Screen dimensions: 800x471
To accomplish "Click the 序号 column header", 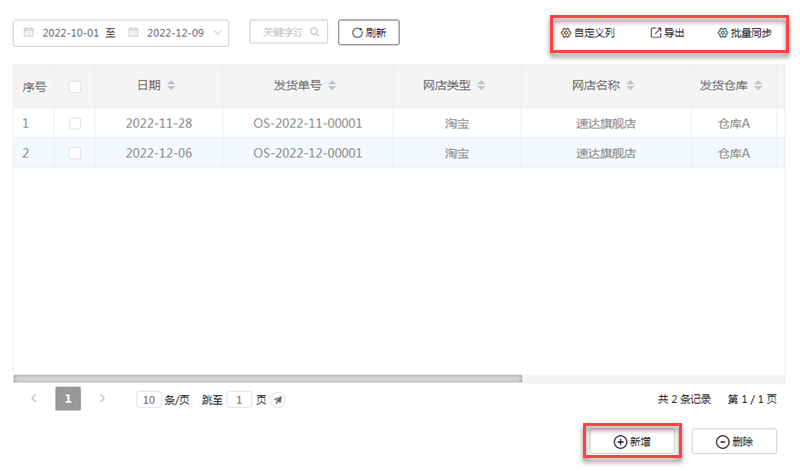I will [34, 87].
